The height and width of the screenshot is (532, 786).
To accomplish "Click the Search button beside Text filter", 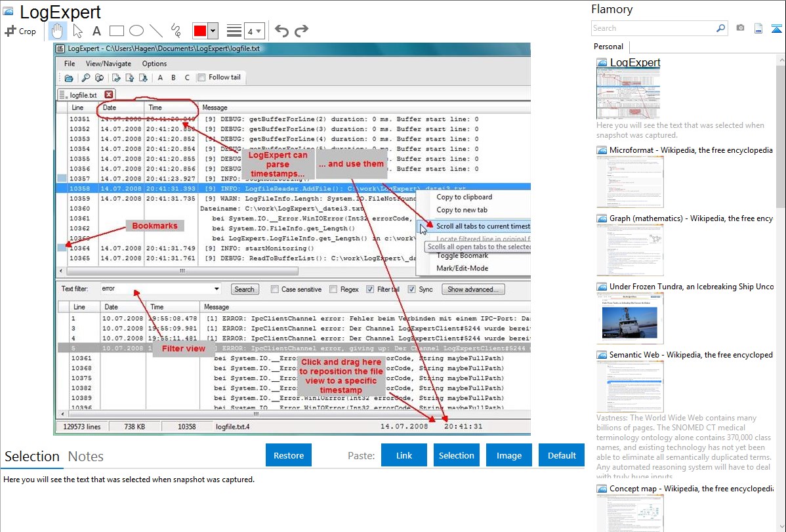I will [244, 289].
